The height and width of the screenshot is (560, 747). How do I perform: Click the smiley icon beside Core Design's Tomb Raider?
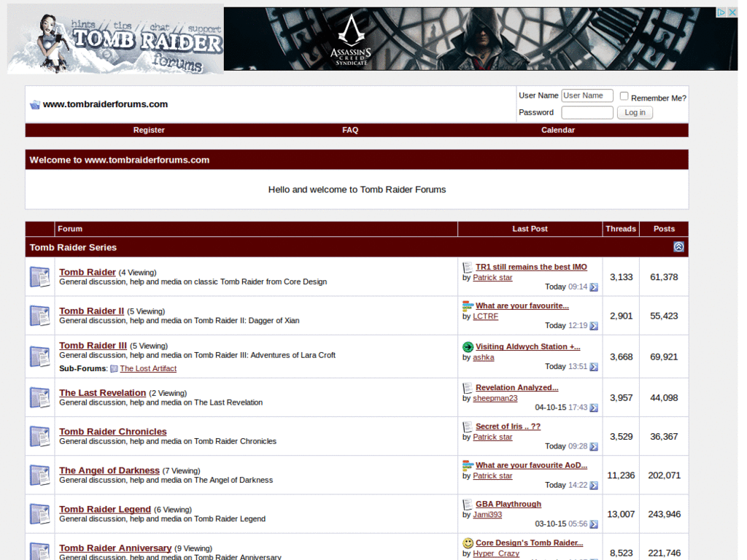(x=468, y=542)
